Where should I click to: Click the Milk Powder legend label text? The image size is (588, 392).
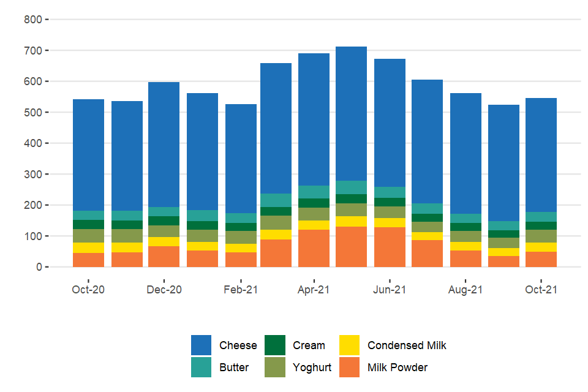coord(398,367)
